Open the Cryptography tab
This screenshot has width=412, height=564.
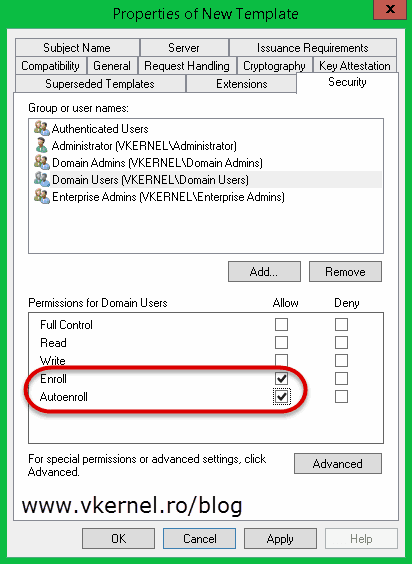coord(274,66)
